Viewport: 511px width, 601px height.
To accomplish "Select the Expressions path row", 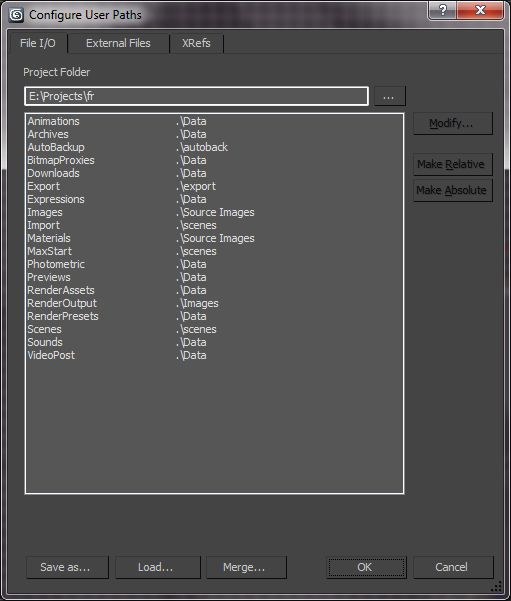I will tap(214, 199).
